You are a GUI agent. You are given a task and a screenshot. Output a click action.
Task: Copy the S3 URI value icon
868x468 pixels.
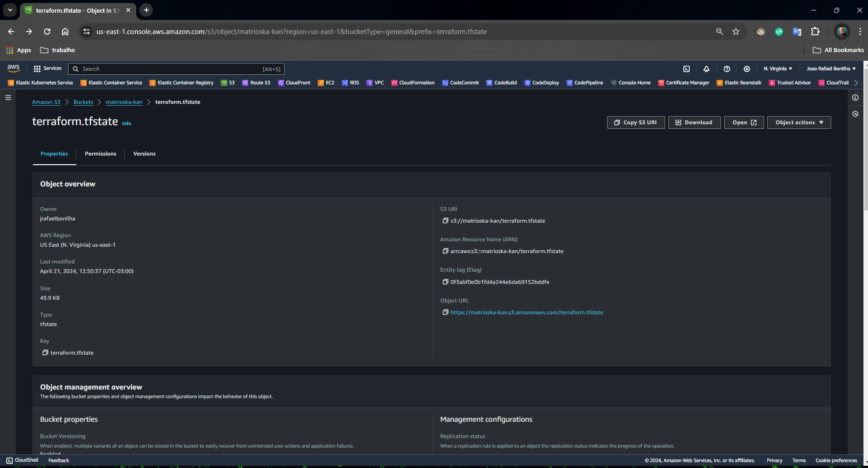445,221
